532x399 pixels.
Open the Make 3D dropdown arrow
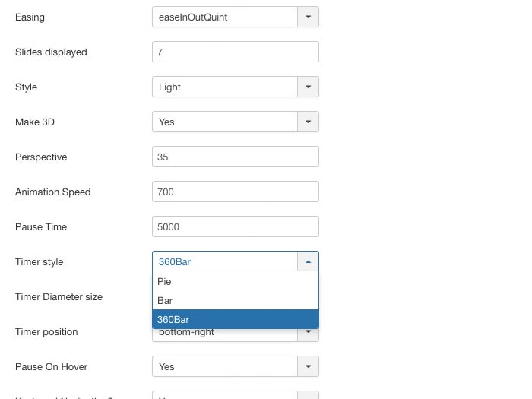point(308,122)
